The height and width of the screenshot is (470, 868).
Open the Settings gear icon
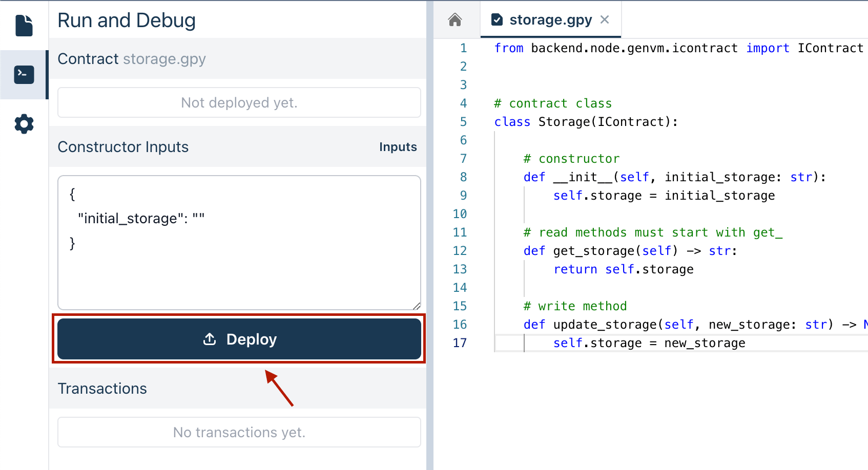pyautogui.click(x=24, y=124)
